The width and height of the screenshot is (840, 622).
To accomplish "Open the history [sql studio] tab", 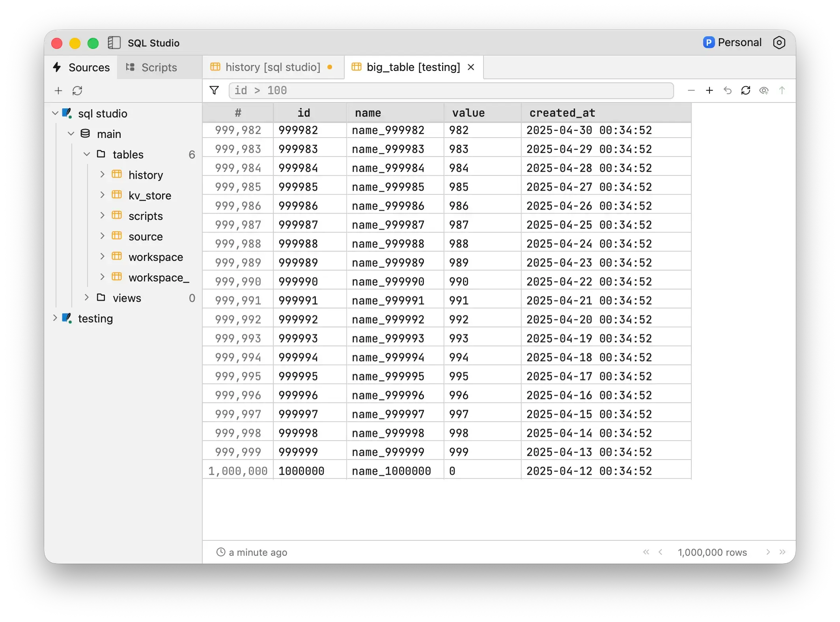I will point(272,67).
